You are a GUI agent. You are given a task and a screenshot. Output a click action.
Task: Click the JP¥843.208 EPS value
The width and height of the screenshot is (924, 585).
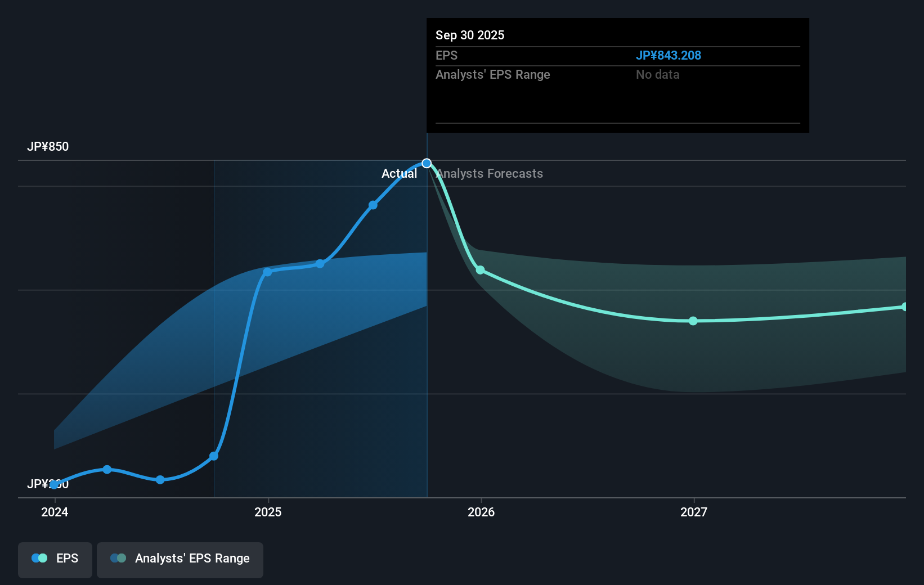click(x=669, y=56)
